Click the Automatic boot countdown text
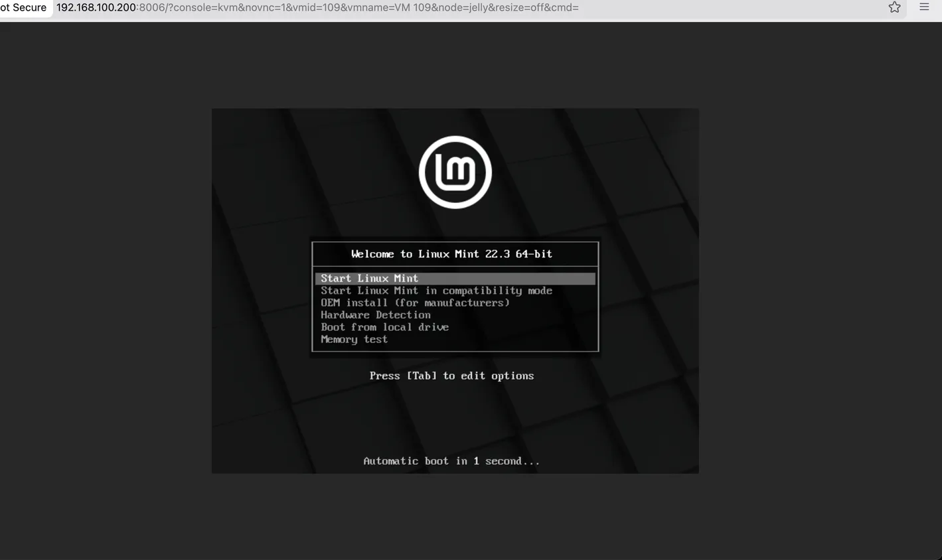The width and height of the screenshot is (942, 560). tap(451, 461)
